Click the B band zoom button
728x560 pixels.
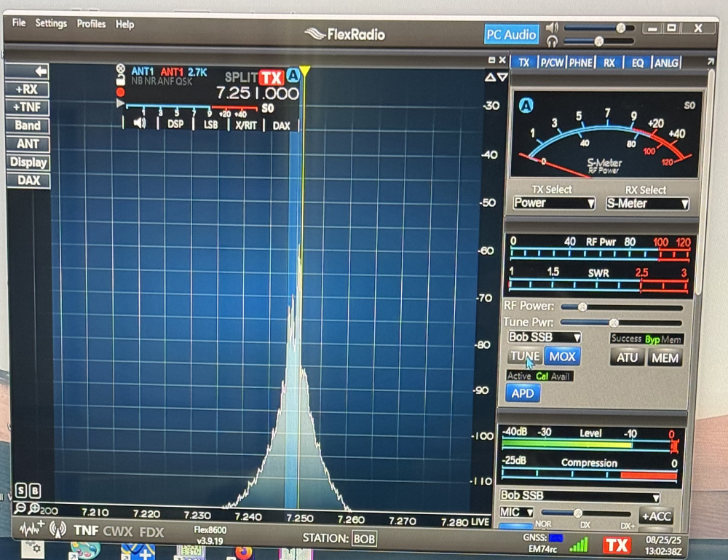tap(35, 490)
